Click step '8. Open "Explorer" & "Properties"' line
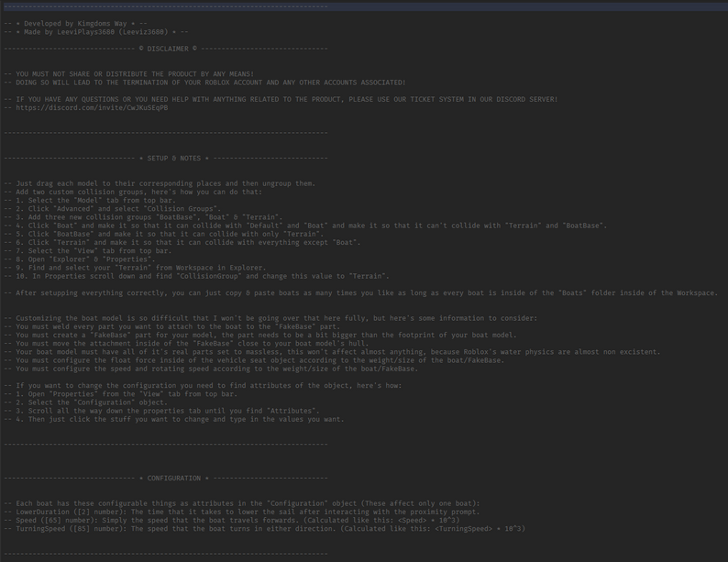Image resolution: width=728 pixels, height=562 pixels. (80, 259)
